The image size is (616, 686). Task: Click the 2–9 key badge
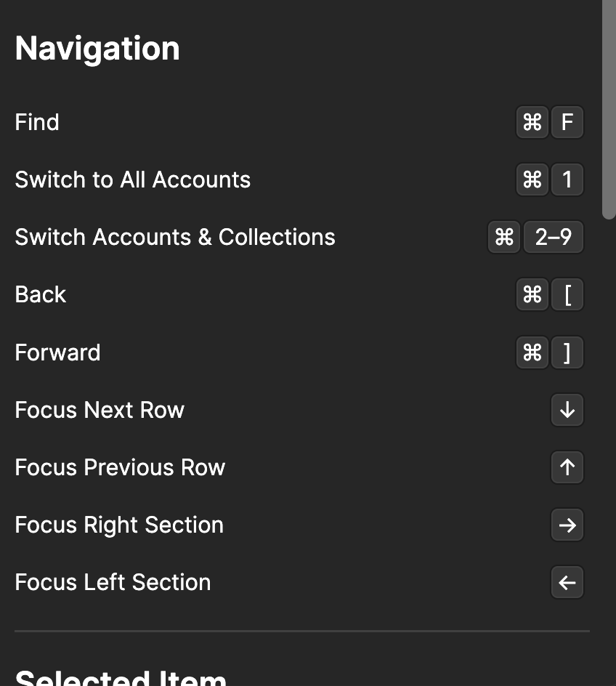tap(553, 237)
